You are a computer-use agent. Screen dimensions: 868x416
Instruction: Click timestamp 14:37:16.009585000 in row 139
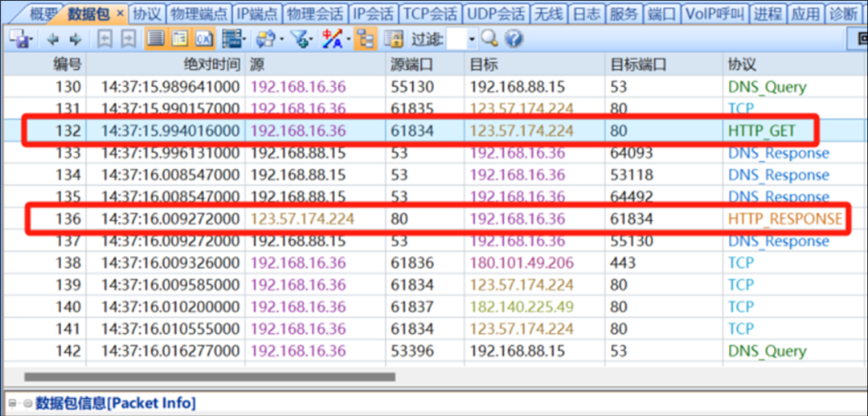170,285
